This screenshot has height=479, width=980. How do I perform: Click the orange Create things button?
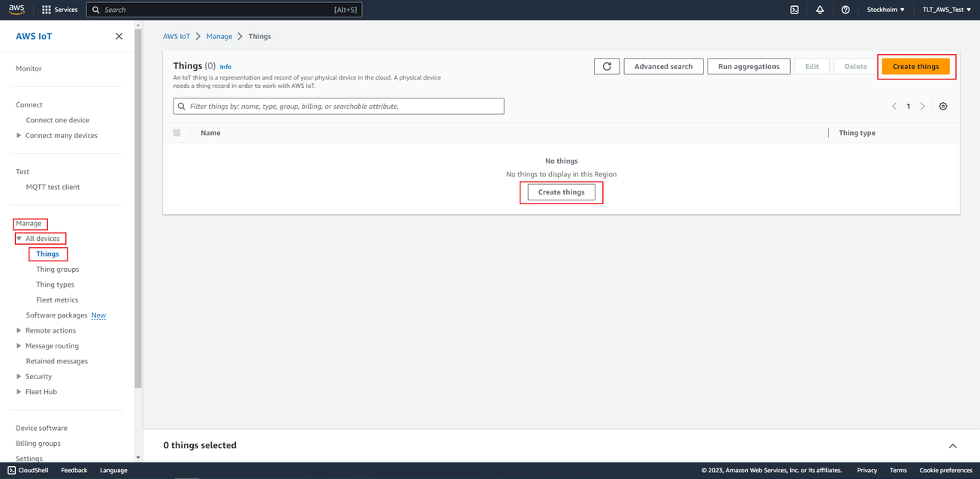pyautogui.click(x=916, y=66)
